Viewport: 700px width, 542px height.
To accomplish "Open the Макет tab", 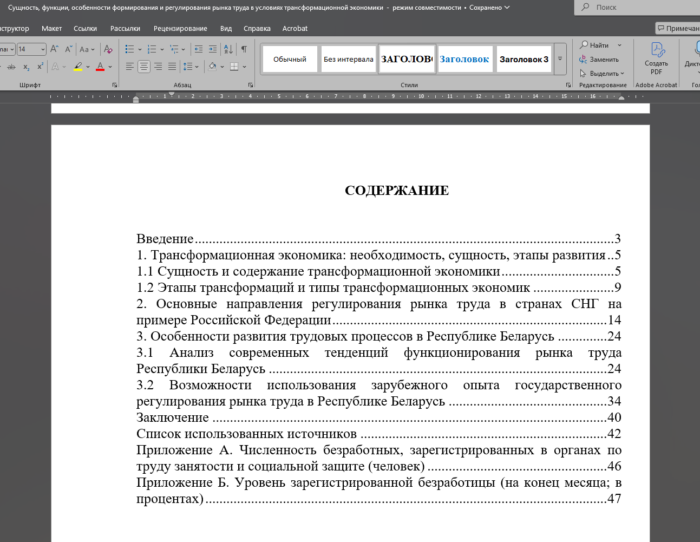I will 52,28.
